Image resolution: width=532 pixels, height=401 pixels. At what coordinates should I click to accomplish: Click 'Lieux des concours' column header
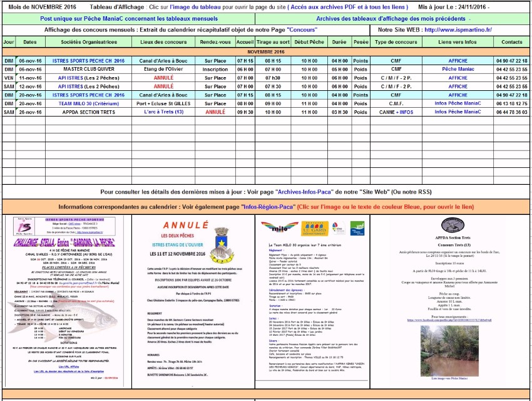point(163,42)
